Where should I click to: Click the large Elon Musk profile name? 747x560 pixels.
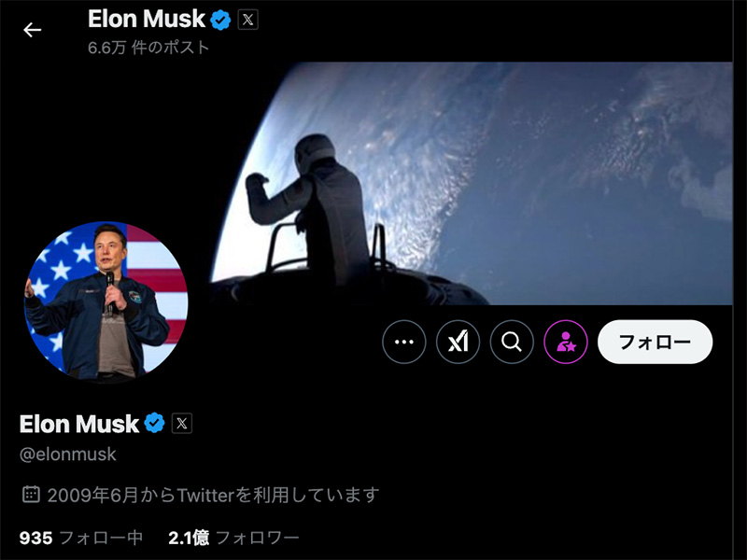click(79, 424)
